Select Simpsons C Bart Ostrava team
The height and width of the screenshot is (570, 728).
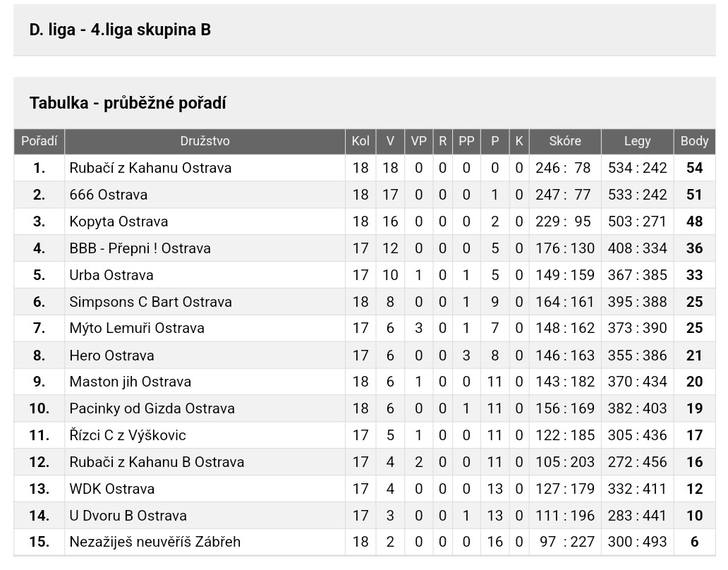150,302
